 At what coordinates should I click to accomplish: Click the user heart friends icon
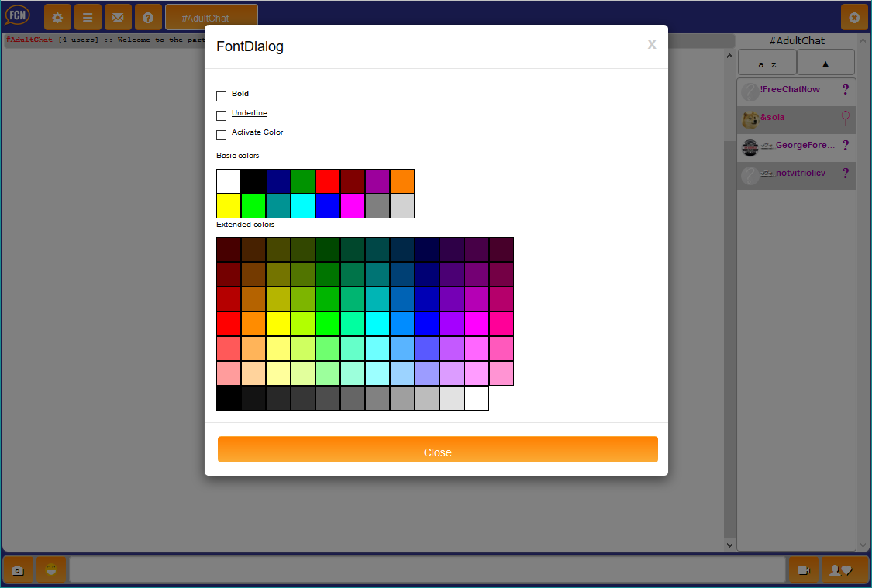coord(841,570)
